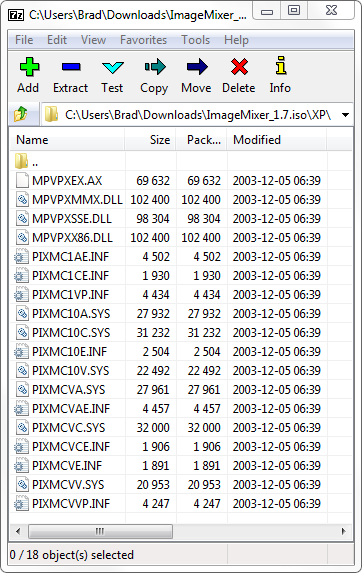Click the MPVPXEX.AX file icon
Screen dimensions: 362x573
pos(22,180)
